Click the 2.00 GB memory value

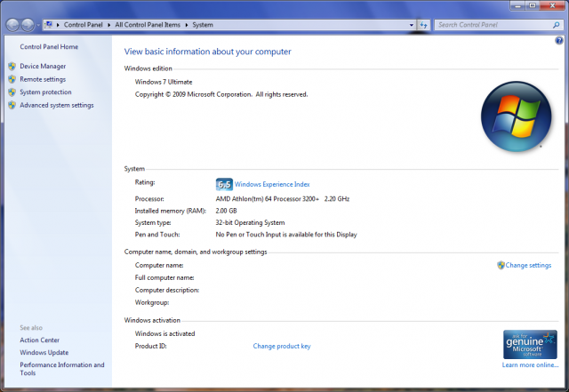pos(226,211)
